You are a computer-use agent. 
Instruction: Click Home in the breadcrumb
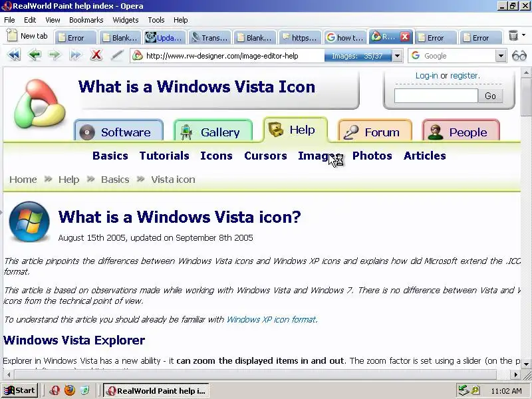(23, 180)
